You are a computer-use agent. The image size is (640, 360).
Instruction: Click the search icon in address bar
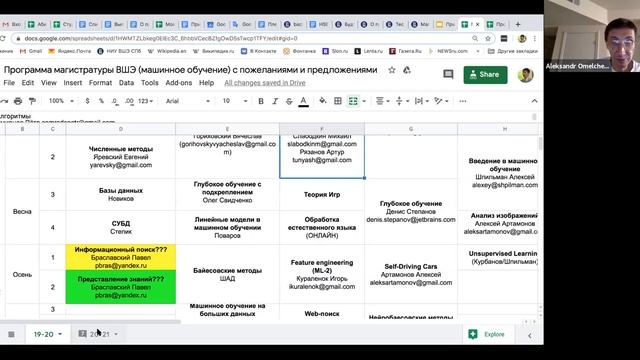pos(475,38)
